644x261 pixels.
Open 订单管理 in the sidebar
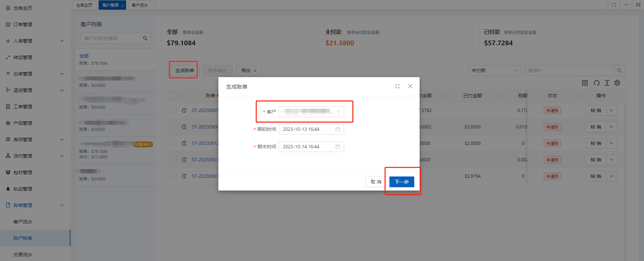(23, 24)
